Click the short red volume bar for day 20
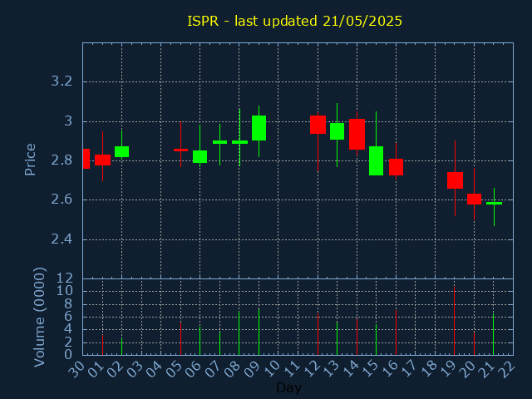Viewport: 532px width, 399px height. [474, 343]
